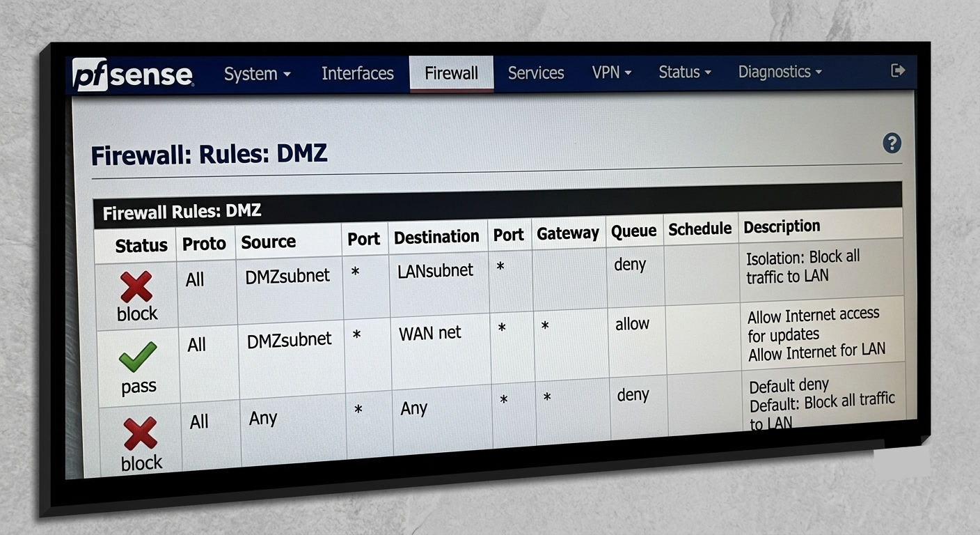
Task: Click the "Firewall: Rules: DMZ" page heading
Action: (210, 154)
